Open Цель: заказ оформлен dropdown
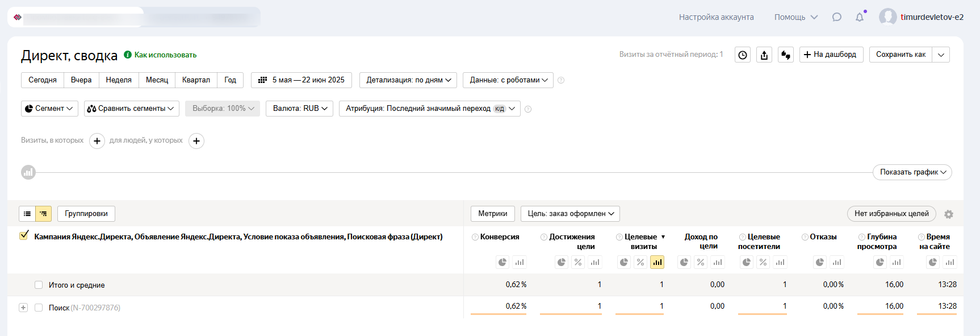This screenshot has height=336, width=980. (x=571, y=214)
